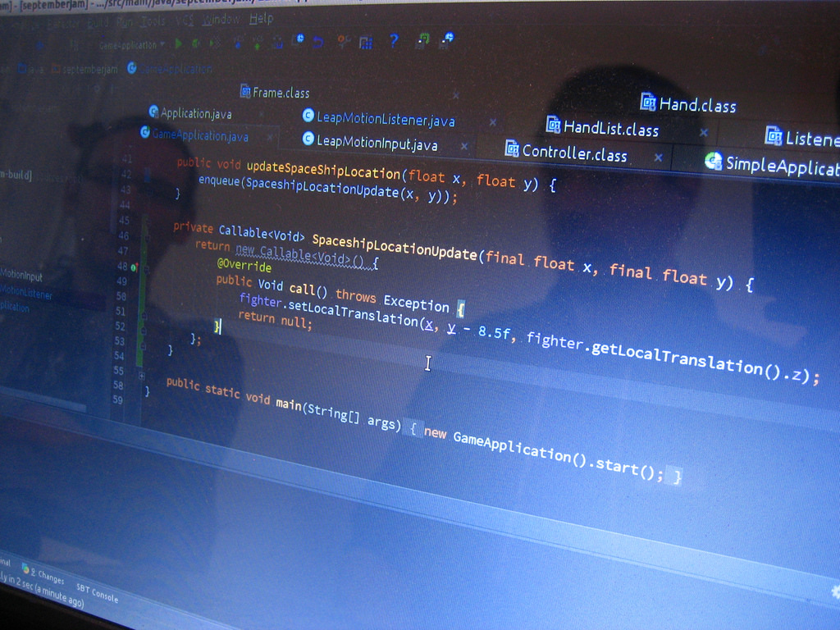Switch to the LeapMotionInput.java tab
The image size is (840, 630).
pyautogui.click(x=370, y=142)
